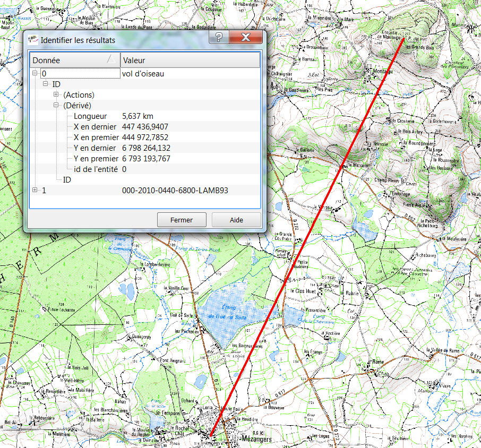Click the Valeur column header
This screenshot has width=481, height=448.
click(x=190, y=60)
